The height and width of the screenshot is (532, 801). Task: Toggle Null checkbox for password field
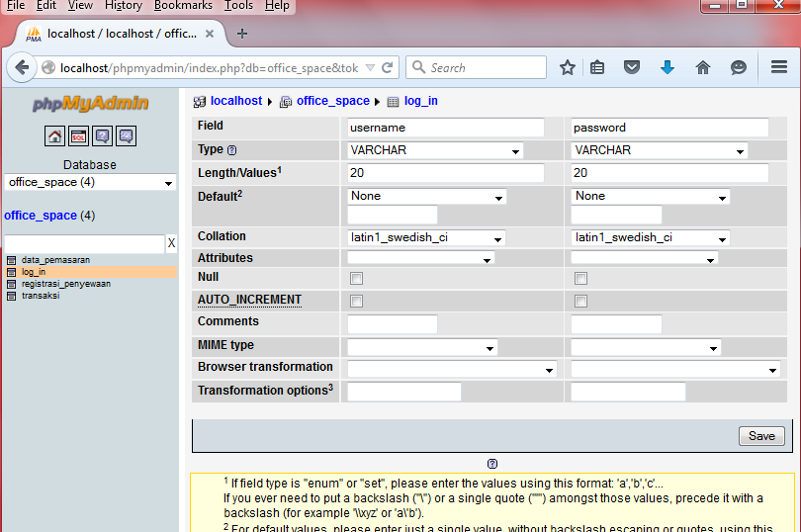pos(580,279)
